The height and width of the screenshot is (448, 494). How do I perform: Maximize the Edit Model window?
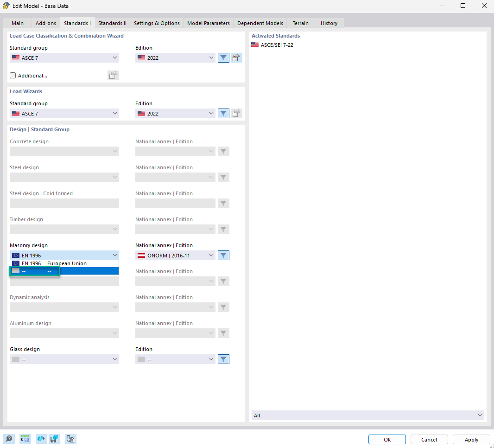(x=463, y=6)
